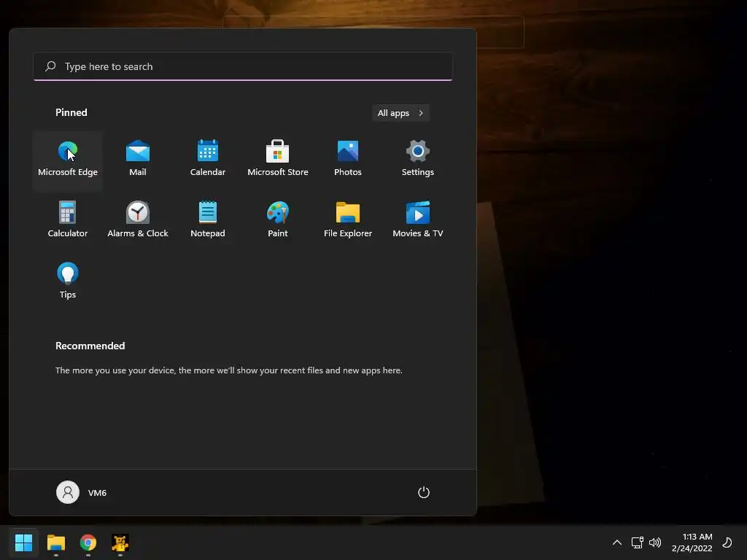Click the Windows Start button on taskbar
This screenshot has width=747, height=560.
click(x=23, y=542)
